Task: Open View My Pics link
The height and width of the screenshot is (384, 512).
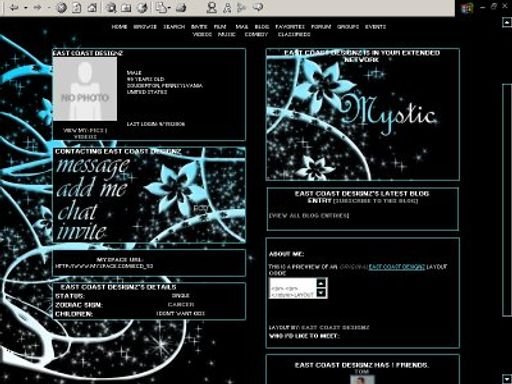Action: click(x=85, y=130)
